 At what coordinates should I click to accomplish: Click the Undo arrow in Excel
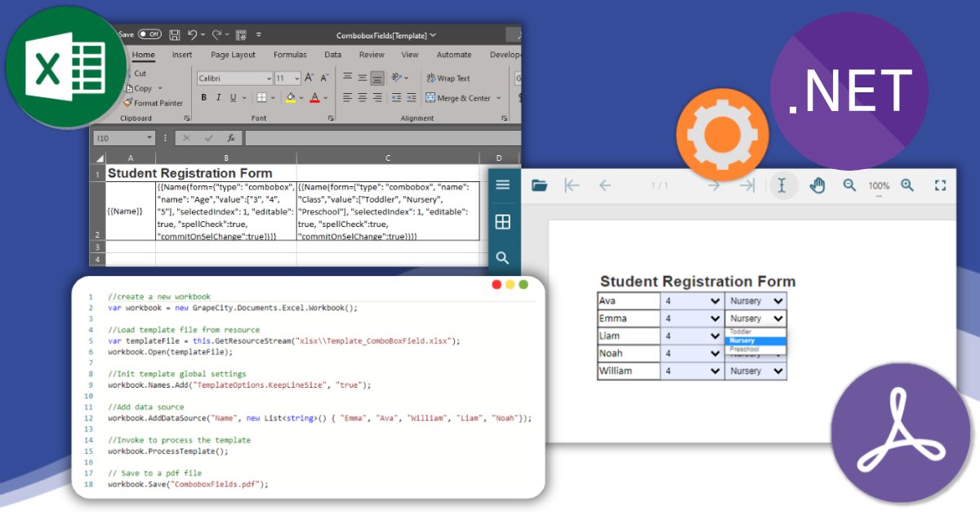192,35
